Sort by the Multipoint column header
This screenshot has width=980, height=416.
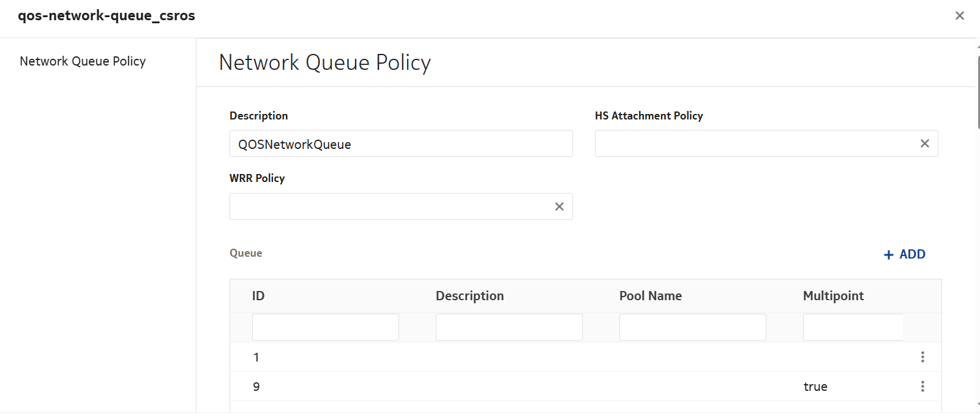click(833, 296)
